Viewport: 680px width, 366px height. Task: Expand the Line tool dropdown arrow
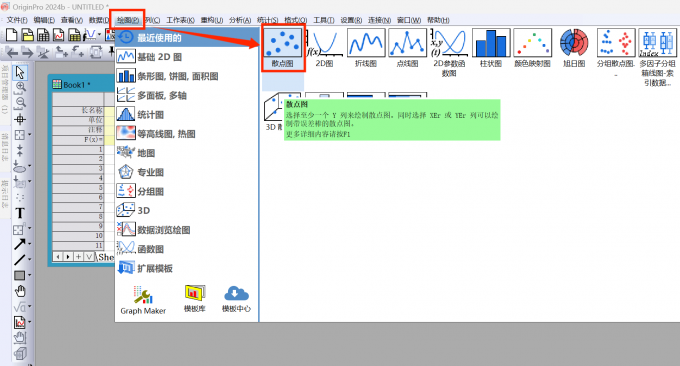coord(29,260)
